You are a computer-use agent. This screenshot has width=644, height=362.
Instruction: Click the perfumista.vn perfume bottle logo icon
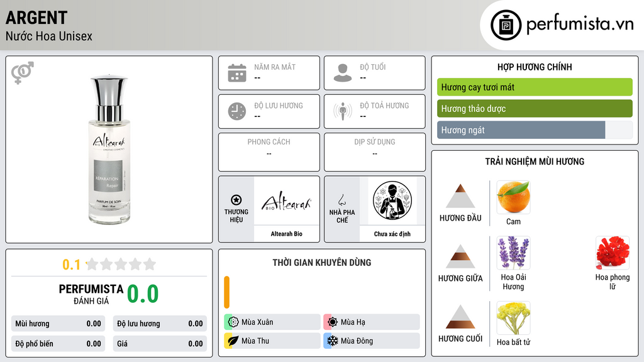[x=506, y=25]
